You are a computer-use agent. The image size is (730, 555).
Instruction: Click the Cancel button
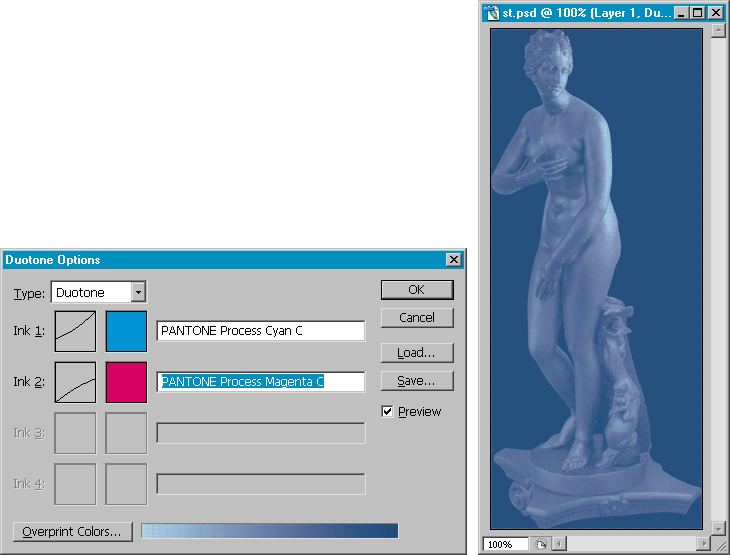click(417, 318)
